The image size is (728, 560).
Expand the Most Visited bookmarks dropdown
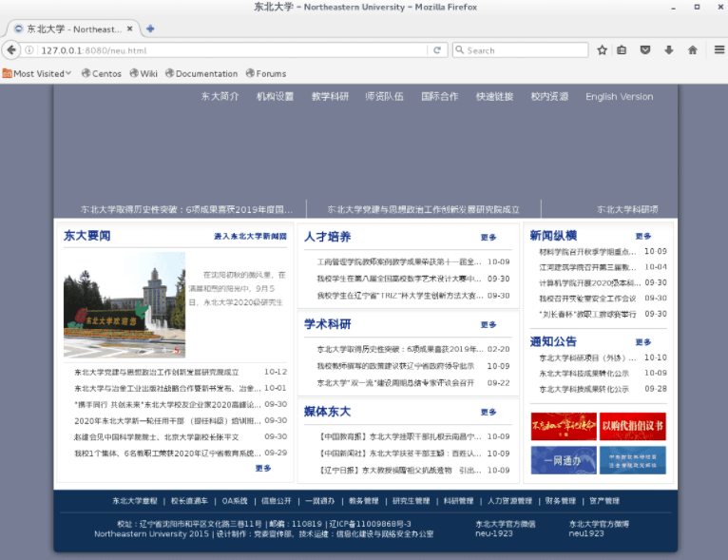tap(37, 73)
